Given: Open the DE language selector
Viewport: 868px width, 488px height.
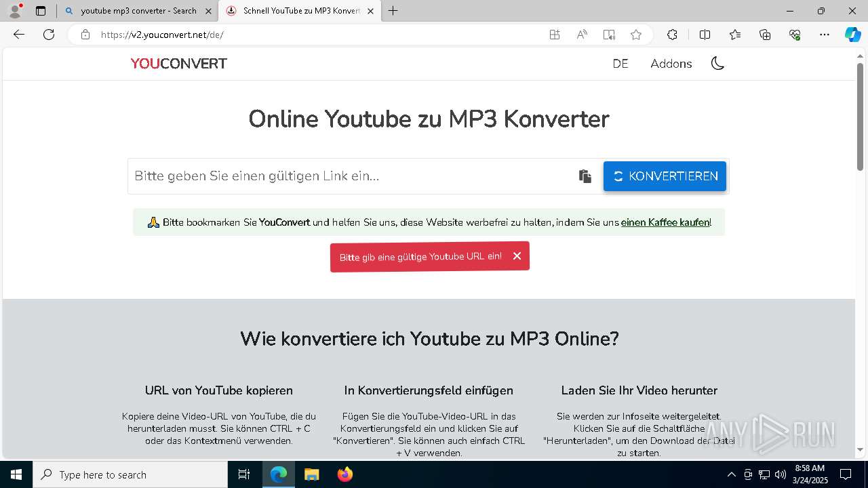Looking at the screenshot, I should [x=620, y=64].
